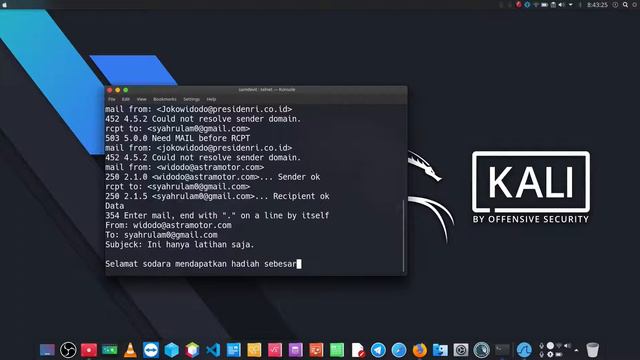Viewport: 640px width, 360px height.
Task: Click the 'Selamat sodara mendapatkan hadiah sebesar' line
Action: (201, 264)
